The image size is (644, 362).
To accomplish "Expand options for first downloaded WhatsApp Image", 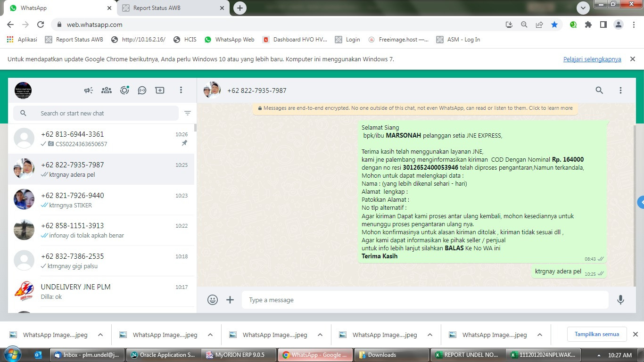I will (100, 335).
